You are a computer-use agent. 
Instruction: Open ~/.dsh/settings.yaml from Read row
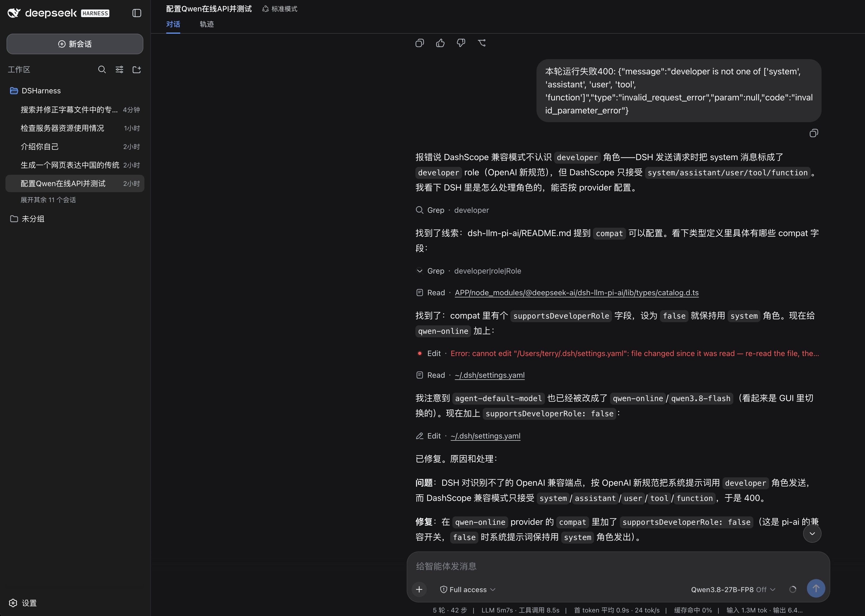(490, 375)
